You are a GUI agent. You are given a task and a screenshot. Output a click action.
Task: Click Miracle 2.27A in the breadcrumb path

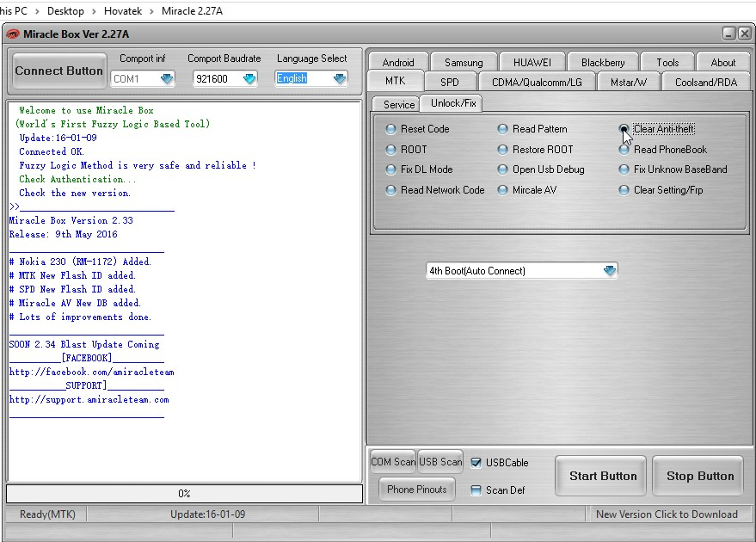point(192,10)
